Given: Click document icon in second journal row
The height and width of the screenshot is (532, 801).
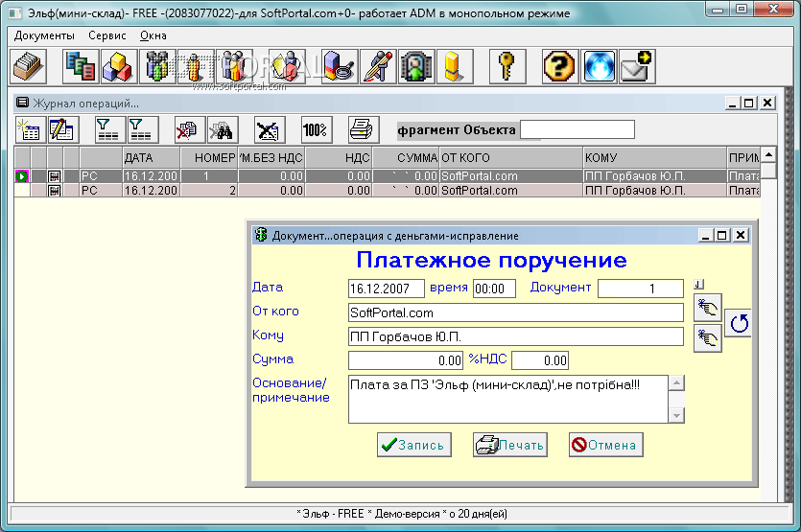Looking at the screenshot, I should click(54, 191).
